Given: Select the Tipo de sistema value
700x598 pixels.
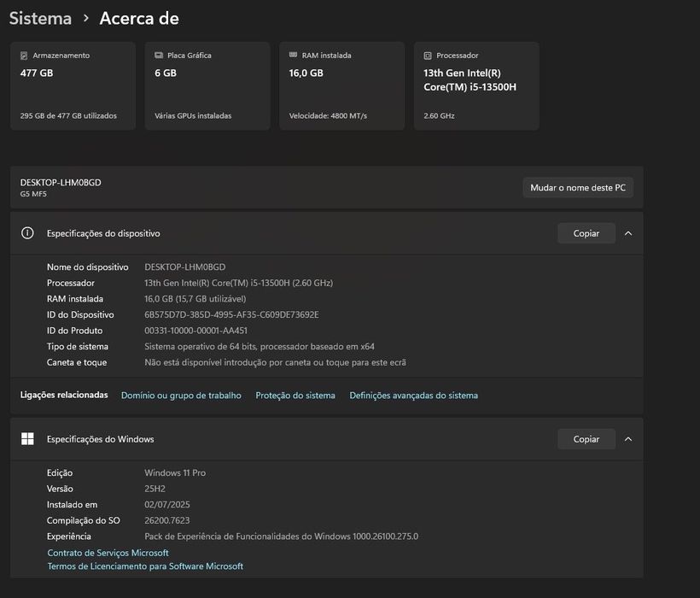Looking at the screenshot, I should click(260, 347).
